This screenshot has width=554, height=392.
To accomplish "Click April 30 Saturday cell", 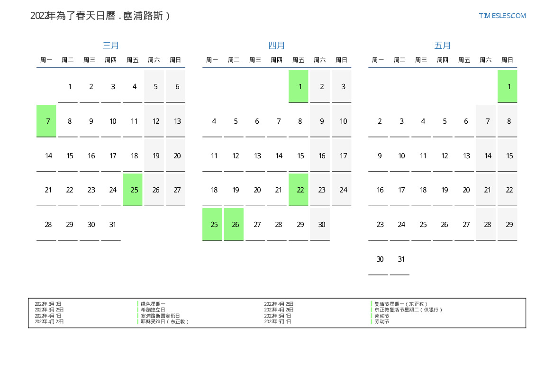I will (x=320, y=224).
